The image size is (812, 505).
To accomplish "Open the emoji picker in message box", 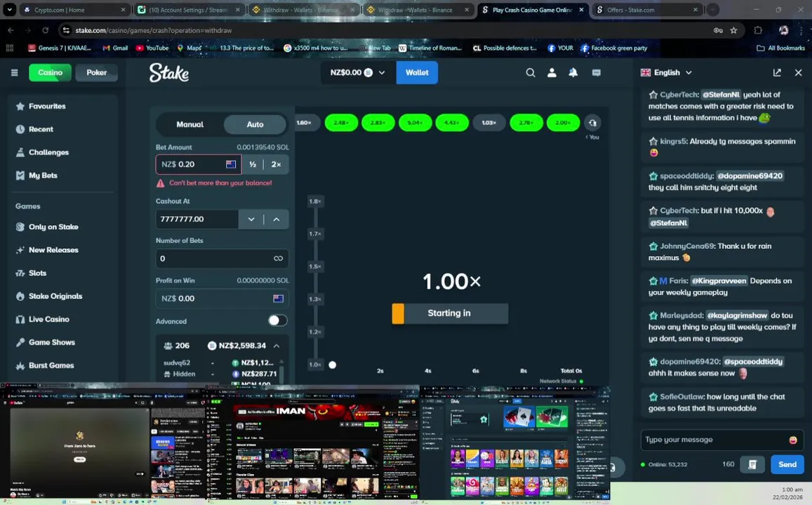I will (793, 440).
